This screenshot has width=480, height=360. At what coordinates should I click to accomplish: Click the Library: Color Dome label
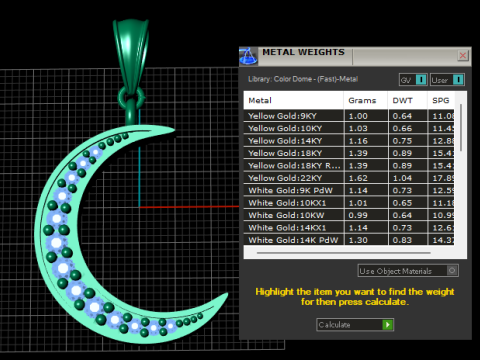pyautogui.click(x=303, y=79)
